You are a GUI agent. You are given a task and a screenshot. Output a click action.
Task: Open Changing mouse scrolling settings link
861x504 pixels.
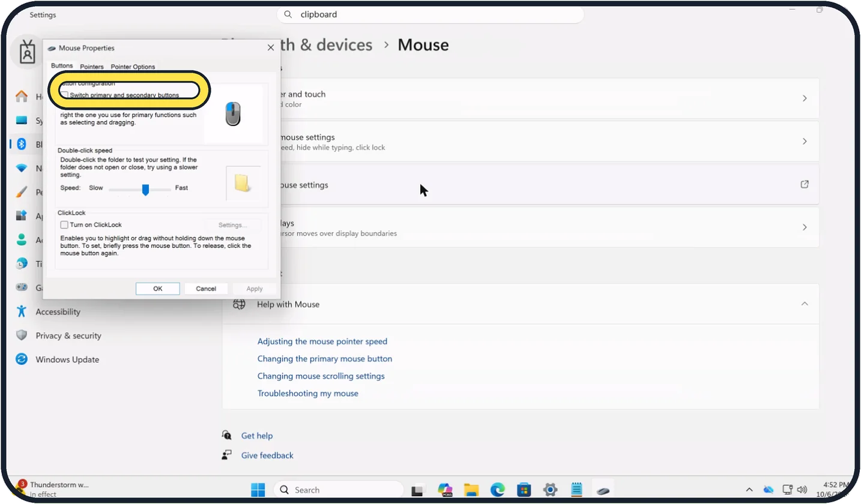(x=321, y=376)
